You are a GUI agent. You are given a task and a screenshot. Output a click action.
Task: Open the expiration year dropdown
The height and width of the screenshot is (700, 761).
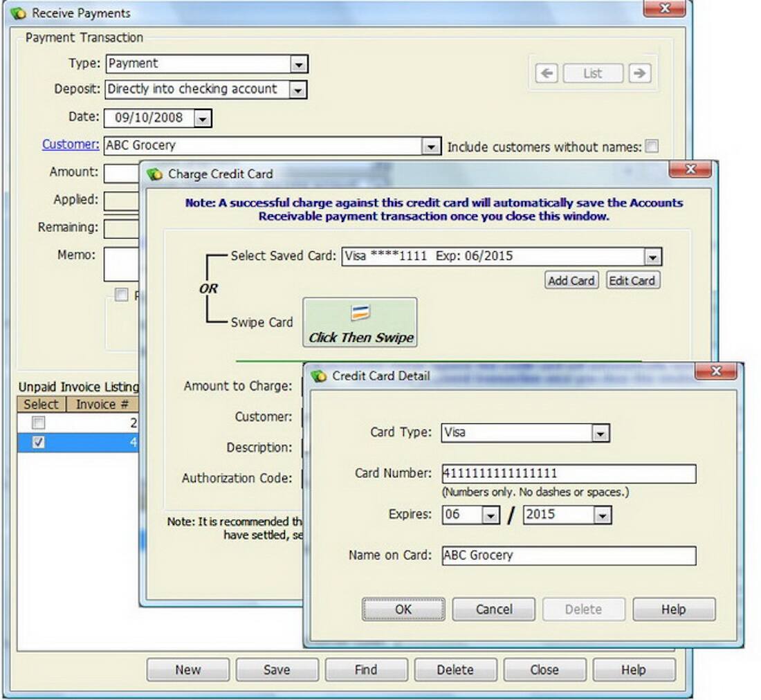point(604,515)
